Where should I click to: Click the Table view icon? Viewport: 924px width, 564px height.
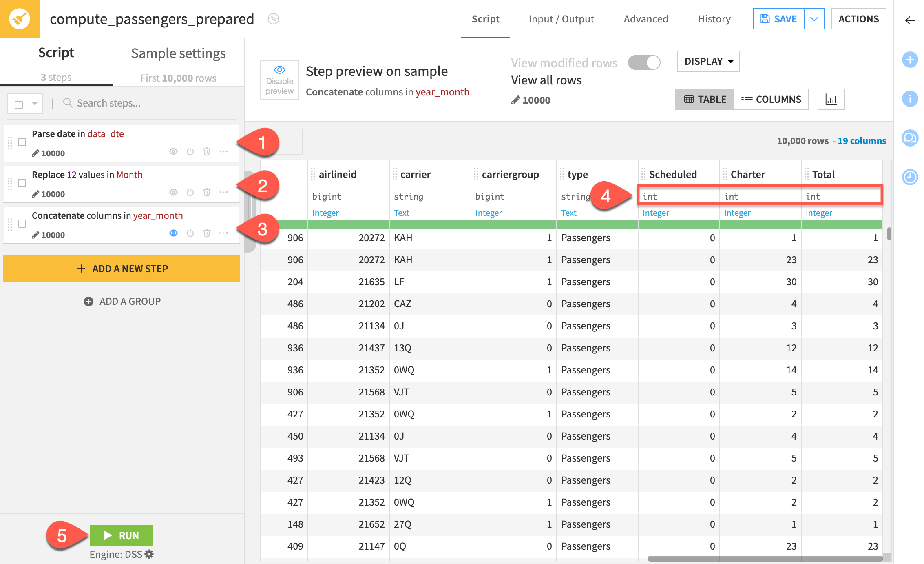(x=705, y=99)
